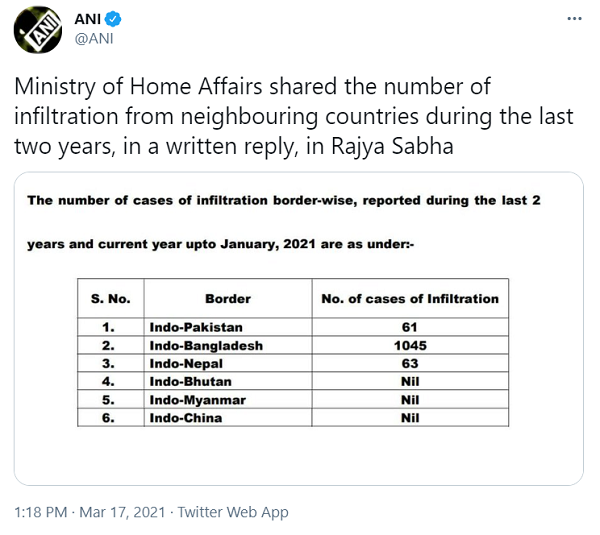The height and width of the screenshot is (535, 600).
Task: Select the Indo-China row label
Action: [x=186, y=417]
